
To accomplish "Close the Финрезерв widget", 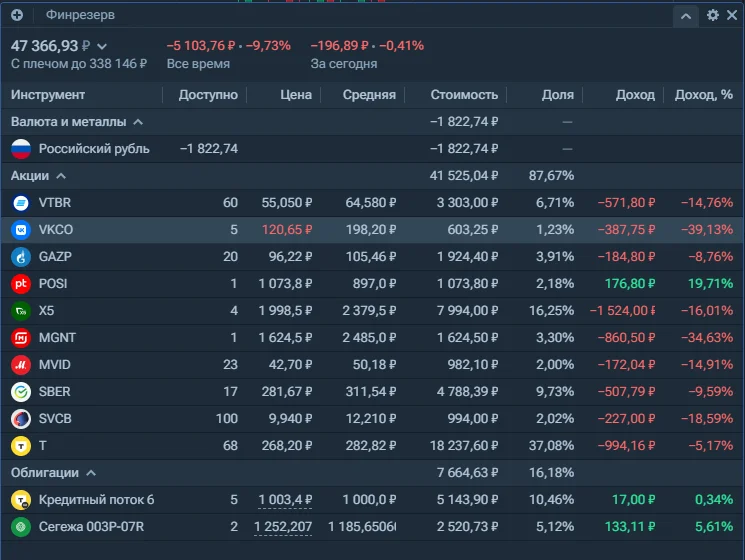I will click(732, 15).
